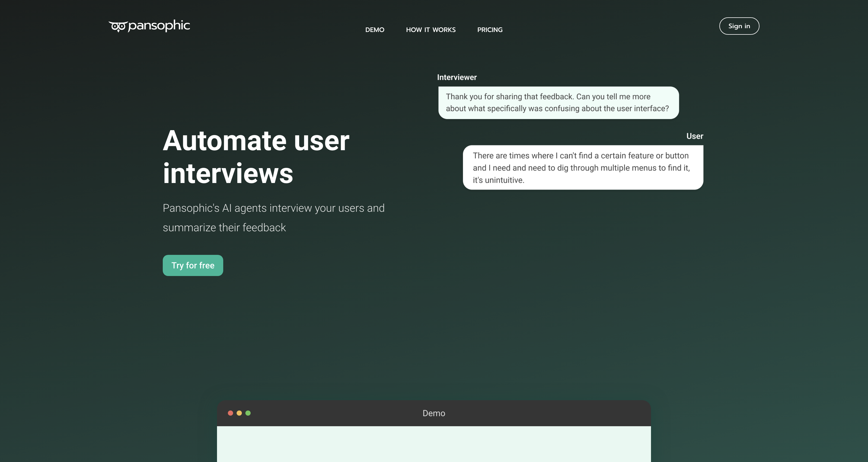Image resolution: width=868 pixels, height=462 pixels.
Task: Click the 'Interviewer' label
Action: pos(457,77)
